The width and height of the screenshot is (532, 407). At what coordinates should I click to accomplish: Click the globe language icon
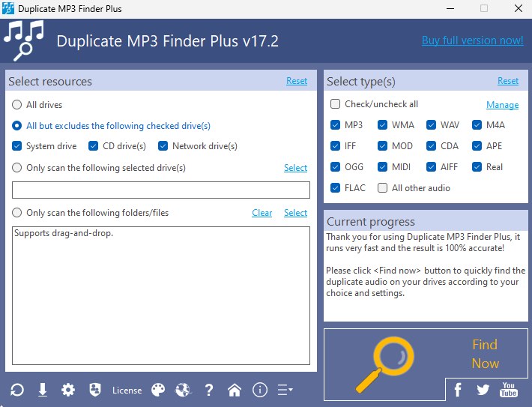[184, 390]
